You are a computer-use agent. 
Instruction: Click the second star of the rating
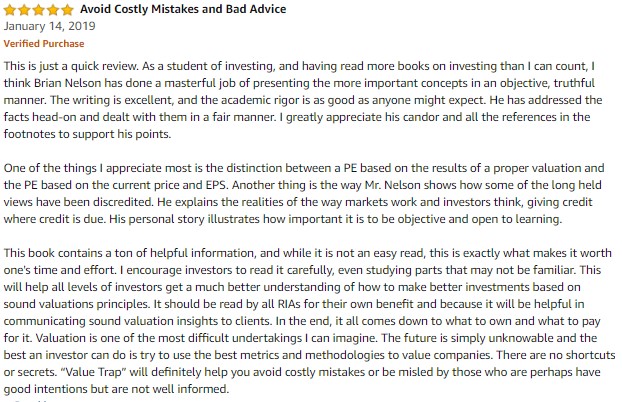coord(23,9)
